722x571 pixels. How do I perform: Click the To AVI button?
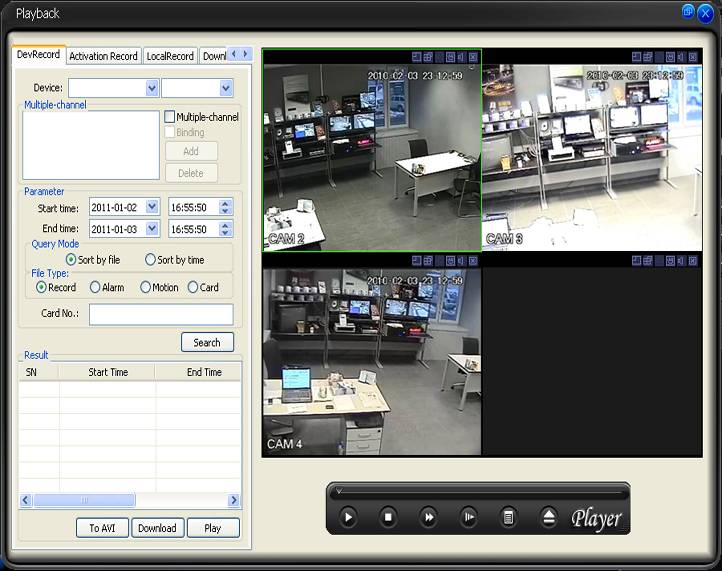pos(102,528)
